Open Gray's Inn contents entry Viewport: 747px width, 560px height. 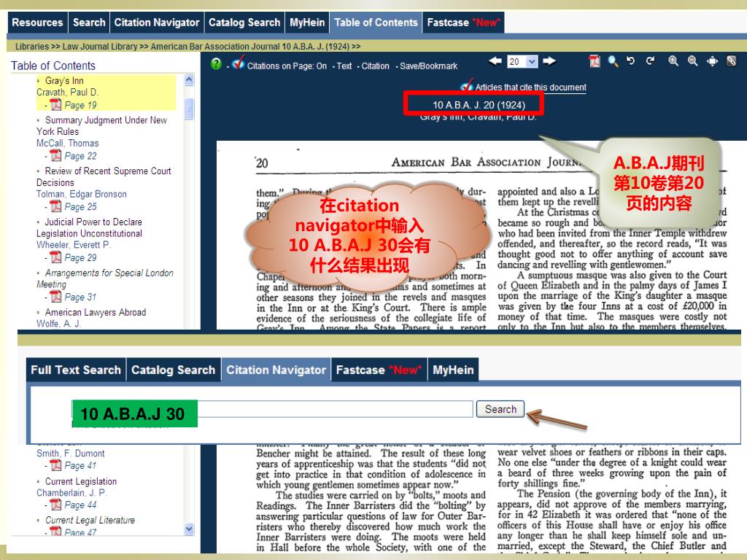[64, 80]
